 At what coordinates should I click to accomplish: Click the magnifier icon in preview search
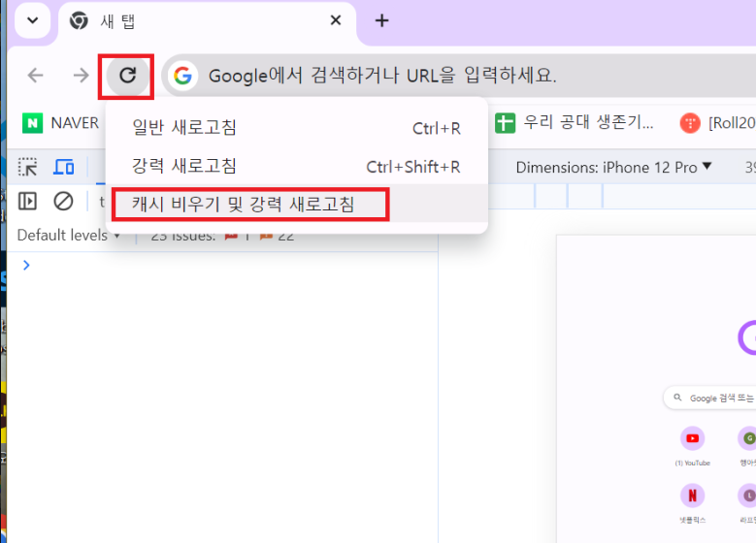(x=677, y=398)
